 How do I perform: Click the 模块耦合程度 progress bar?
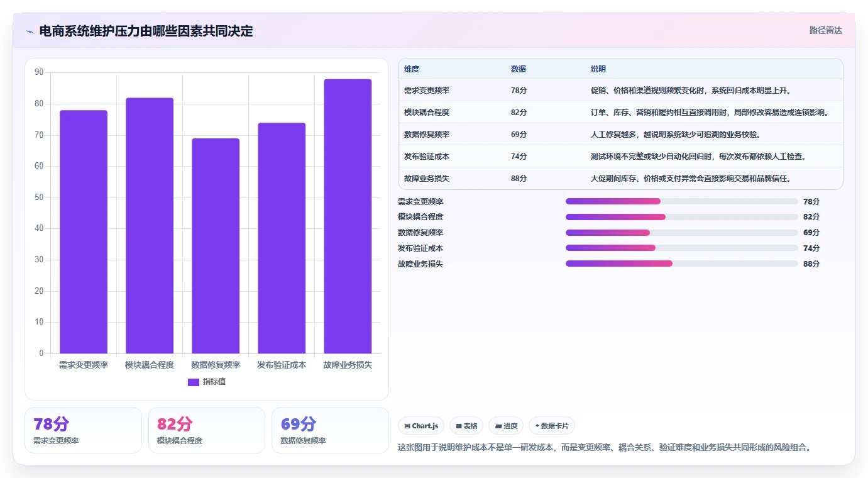(x=682, y=217)
